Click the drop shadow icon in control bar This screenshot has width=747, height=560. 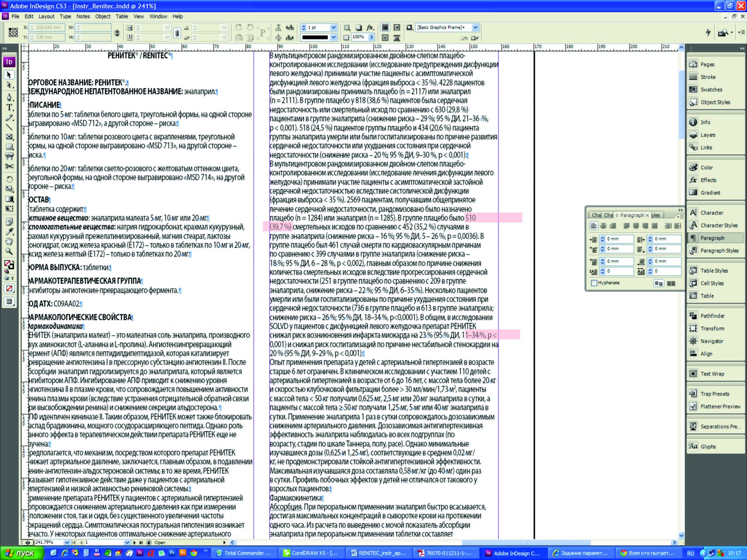coord(359,27)
